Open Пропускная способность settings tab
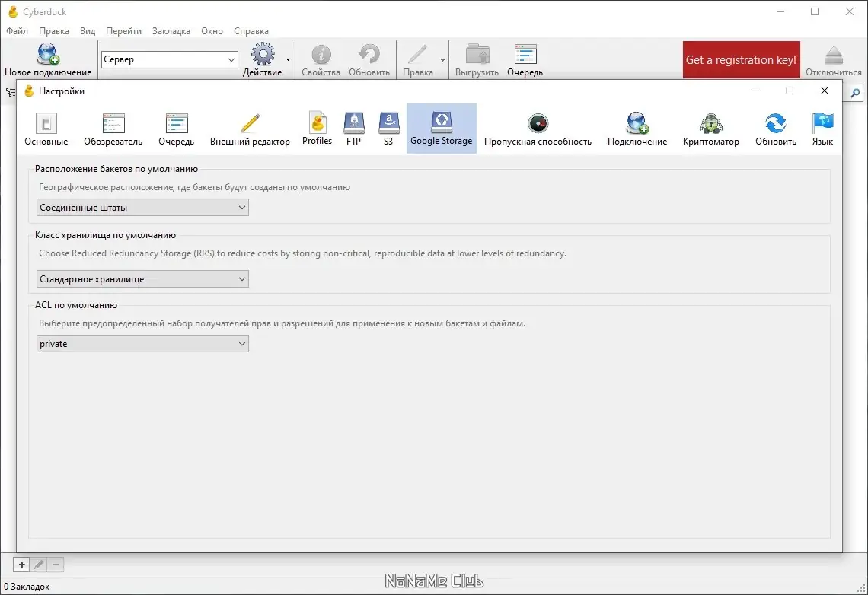 click(x=538, y=129)
